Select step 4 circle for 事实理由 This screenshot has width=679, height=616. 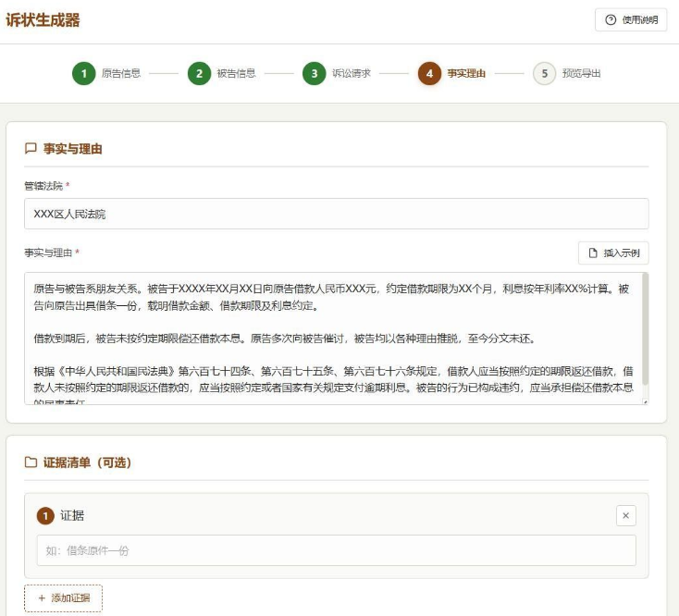[x=429, y=73]
